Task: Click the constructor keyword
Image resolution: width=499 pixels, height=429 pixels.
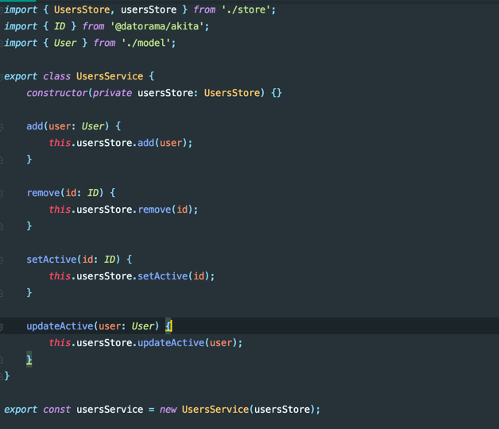Action: [x=57, y=93]
